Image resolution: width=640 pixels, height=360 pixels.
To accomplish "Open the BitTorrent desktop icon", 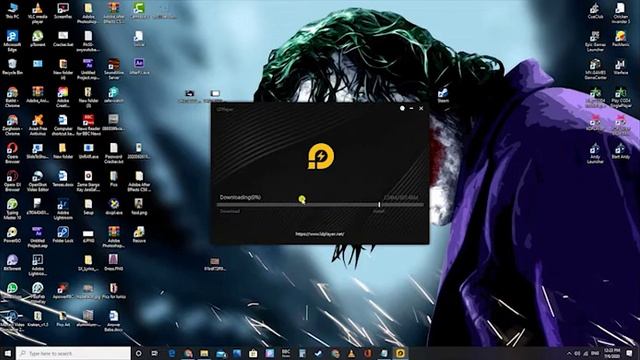I will point(12,262).
